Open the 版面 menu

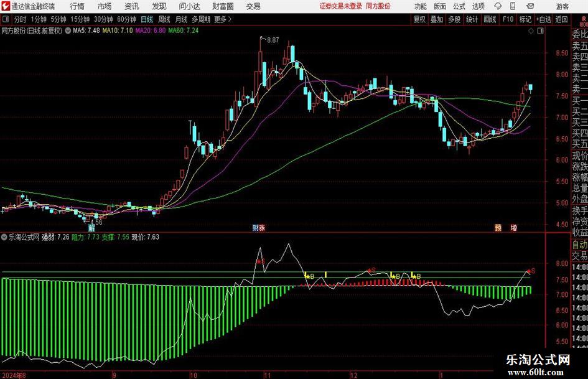click(439, 6)
